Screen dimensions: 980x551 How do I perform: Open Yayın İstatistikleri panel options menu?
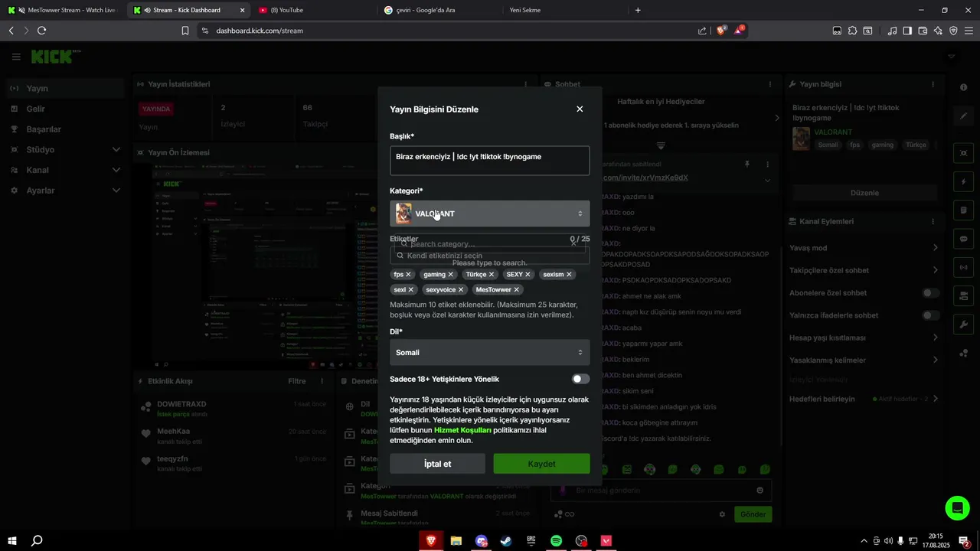pos(527,84)
